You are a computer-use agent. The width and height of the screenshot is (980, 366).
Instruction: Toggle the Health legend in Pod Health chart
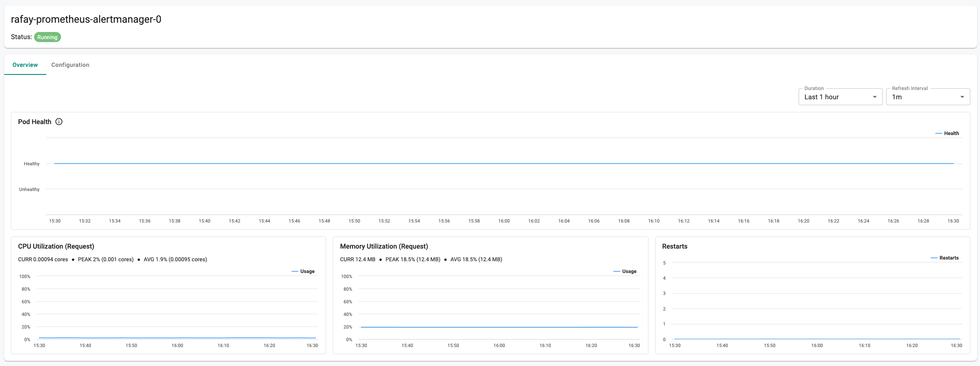tap(947, 133)
